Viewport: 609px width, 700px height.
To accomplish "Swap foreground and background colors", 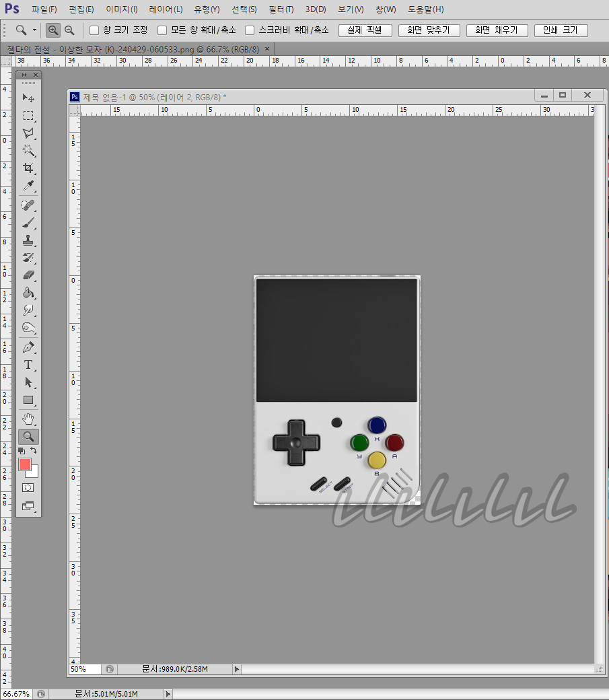I will click(34, 450).
